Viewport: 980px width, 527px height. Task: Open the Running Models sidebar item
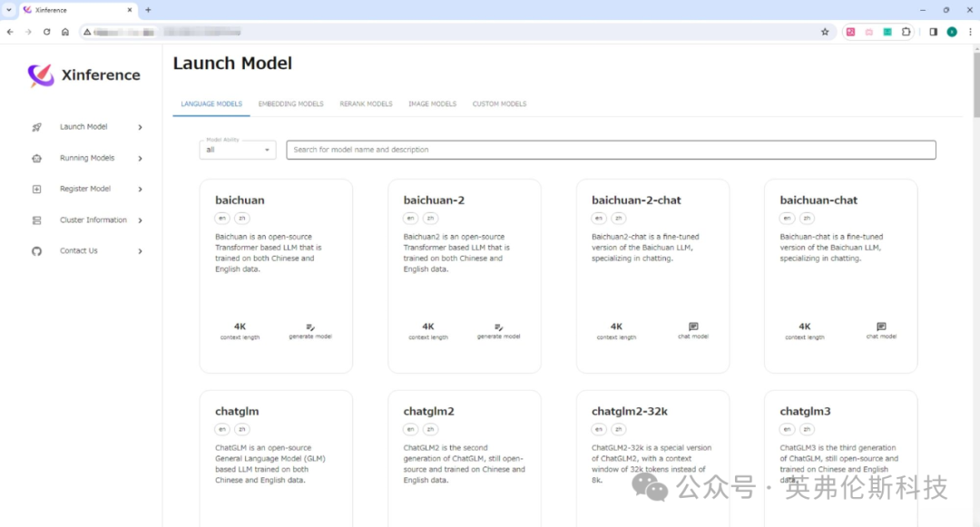pos(87,159)
